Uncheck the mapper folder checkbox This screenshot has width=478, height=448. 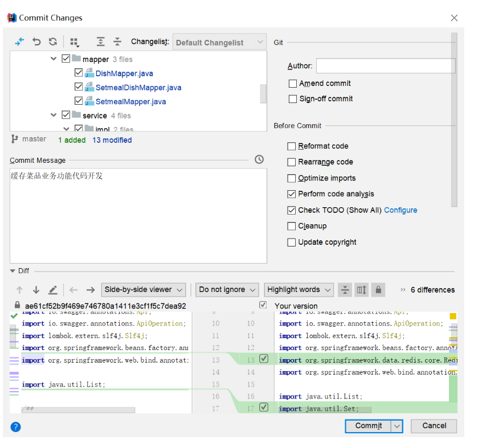tap(66, 59)
